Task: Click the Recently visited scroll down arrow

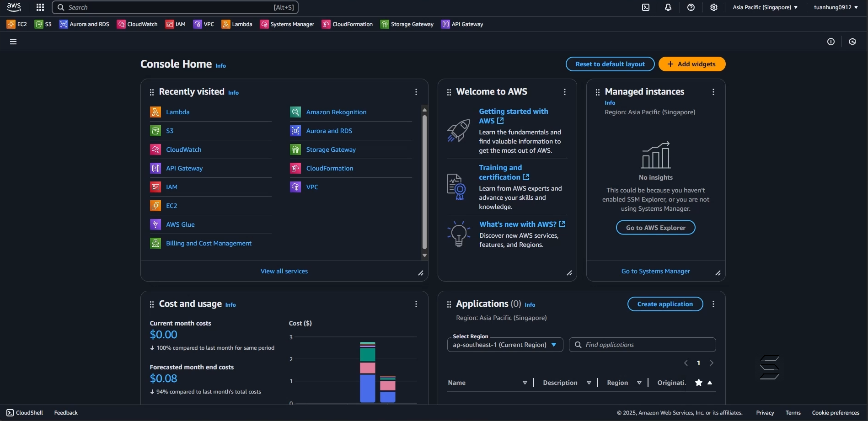Action: pos(424,256)
